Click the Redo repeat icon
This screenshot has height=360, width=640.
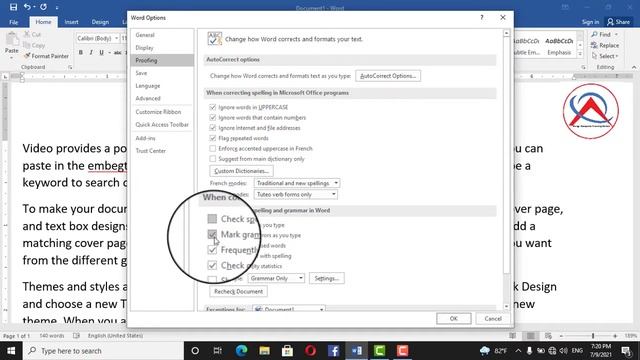[43, 7]
